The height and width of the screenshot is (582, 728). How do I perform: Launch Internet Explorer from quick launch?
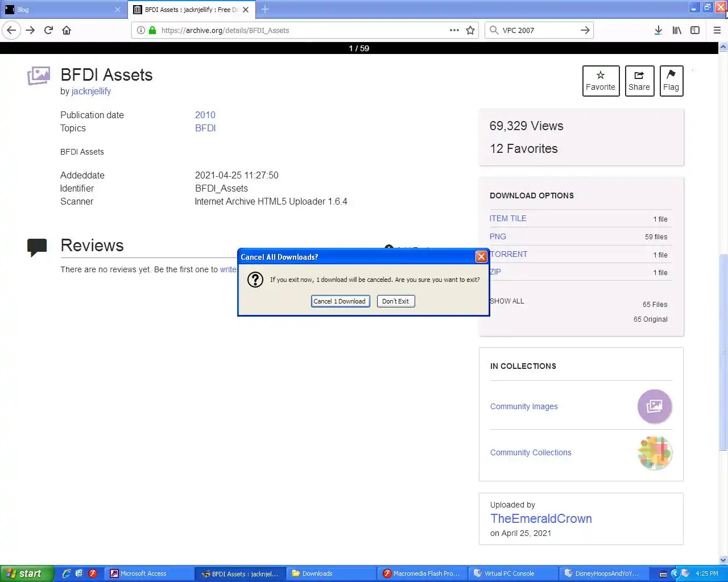point(67,573)
